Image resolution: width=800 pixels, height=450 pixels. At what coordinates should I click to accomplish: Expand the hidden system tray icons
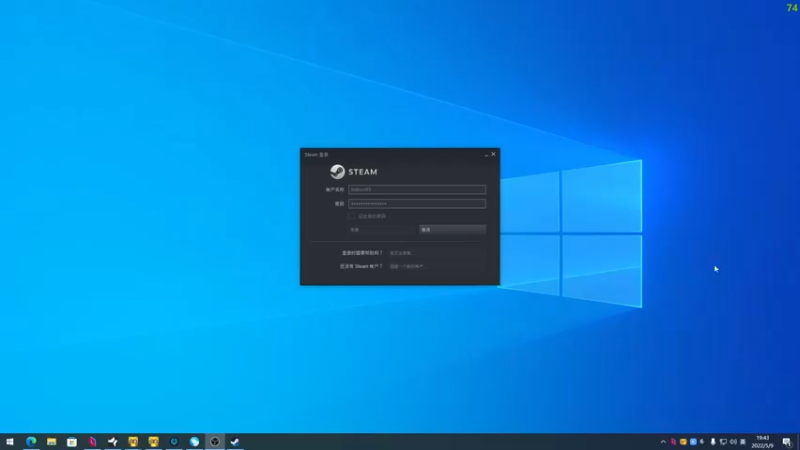point(663,442)
